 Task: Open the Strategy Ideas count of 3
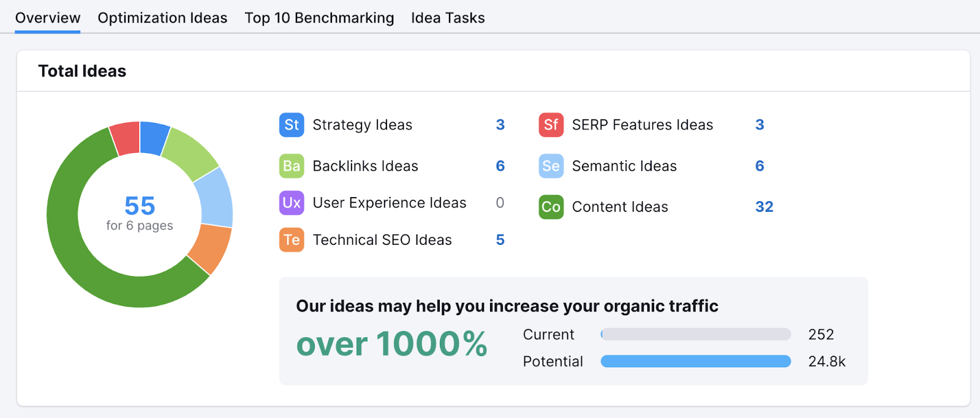[x=500, y=125]
